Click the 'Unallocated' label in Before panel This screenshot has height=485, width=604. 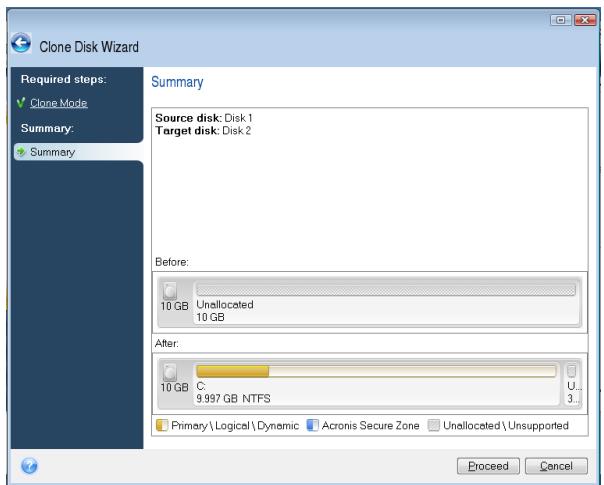point(225,304)
